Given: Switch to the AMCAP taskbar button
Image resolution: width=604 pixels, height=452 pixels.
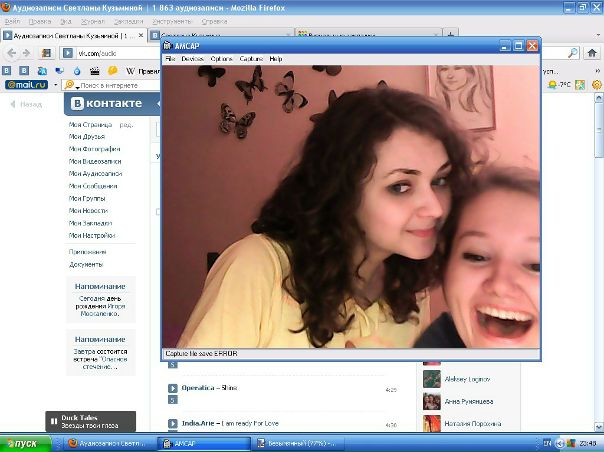Looking at the screenshot, I should click(192, 443).
